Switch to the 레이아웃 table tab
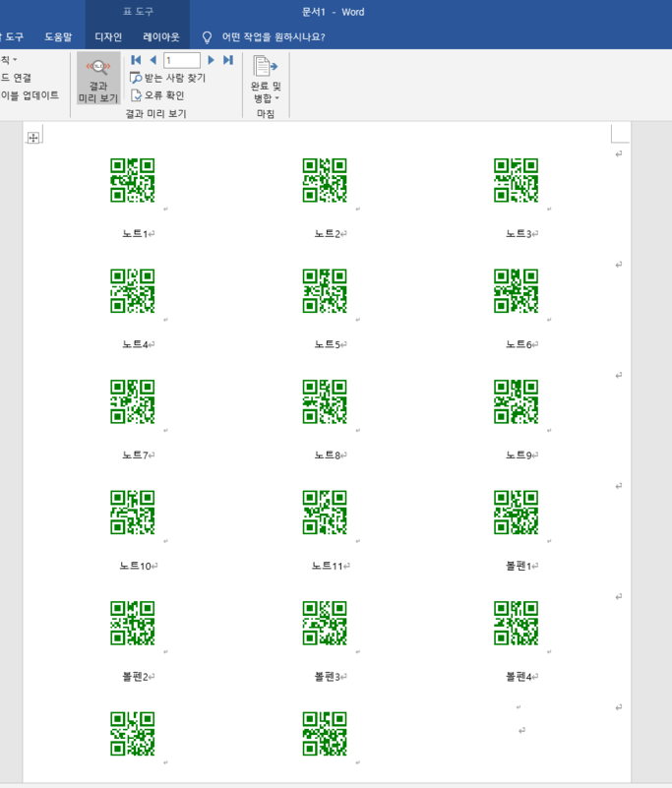The image size is (672, 788). [x=160, y=36]
